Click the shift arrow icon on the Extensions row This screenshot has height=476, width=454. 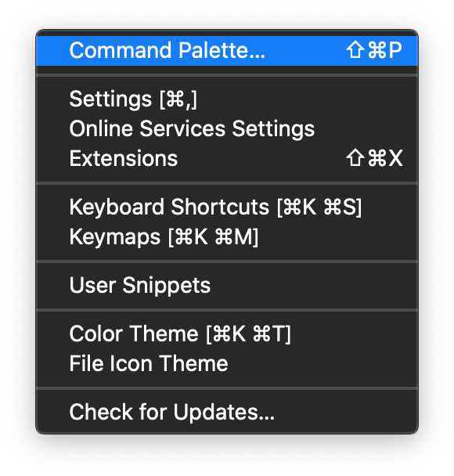pos(355,158)
